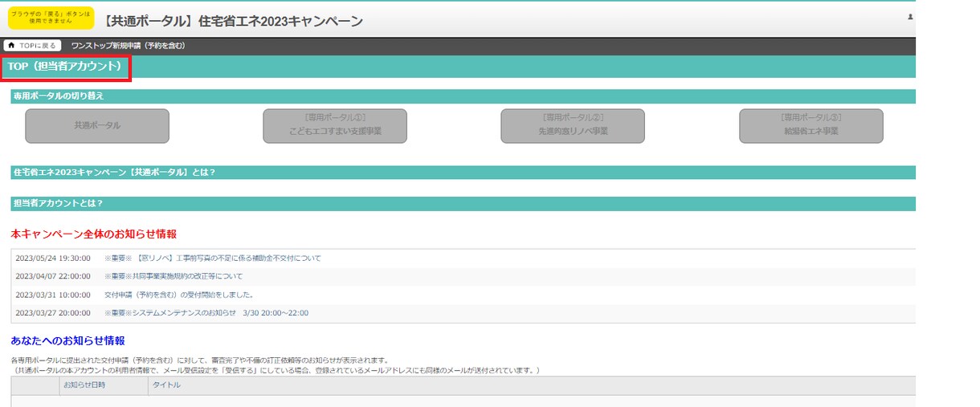
Task: Open notice システムメンテナンスのお知らせ 3/30
Action: (206, 313)
